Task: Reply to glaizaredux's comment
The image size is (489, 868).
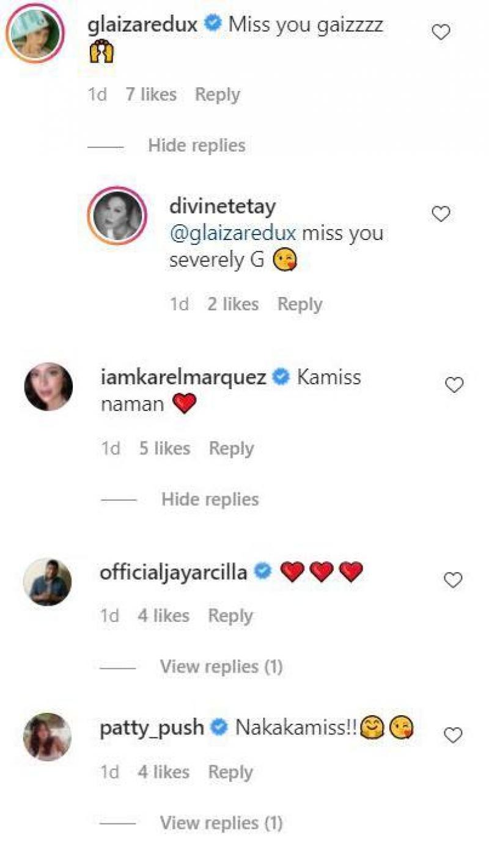Action: tap(217, 95)
